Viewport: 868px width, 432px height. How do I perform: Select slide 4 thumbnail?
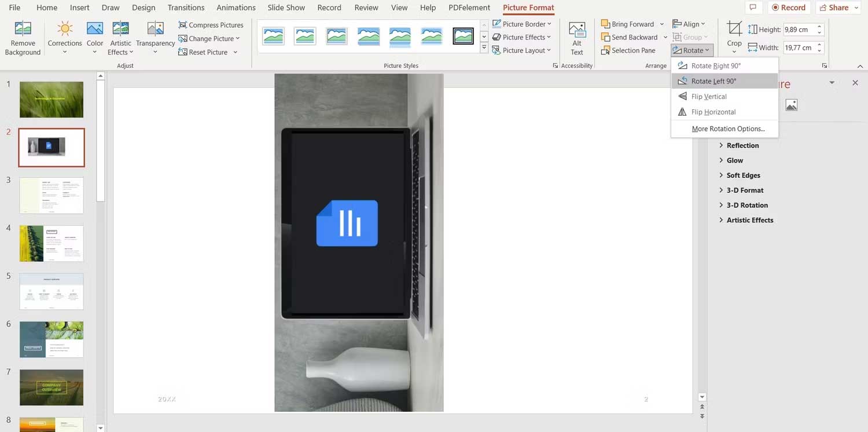tap(52, 243)
